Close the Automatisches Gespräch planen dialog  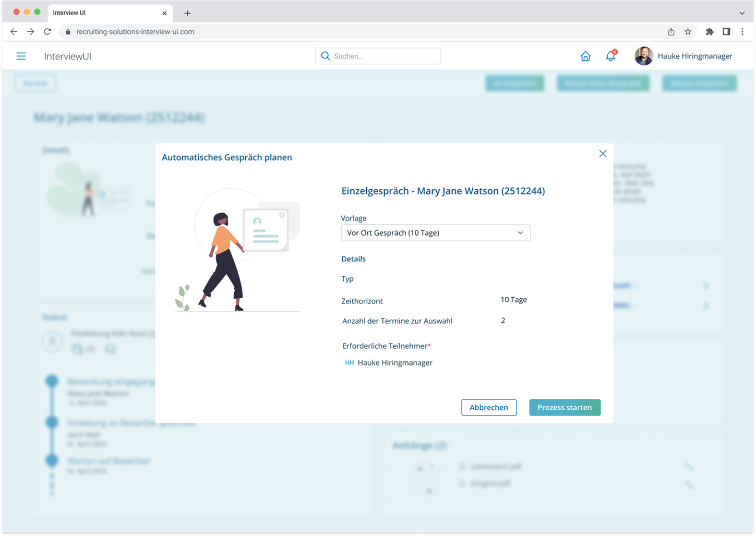click(603, 154)
